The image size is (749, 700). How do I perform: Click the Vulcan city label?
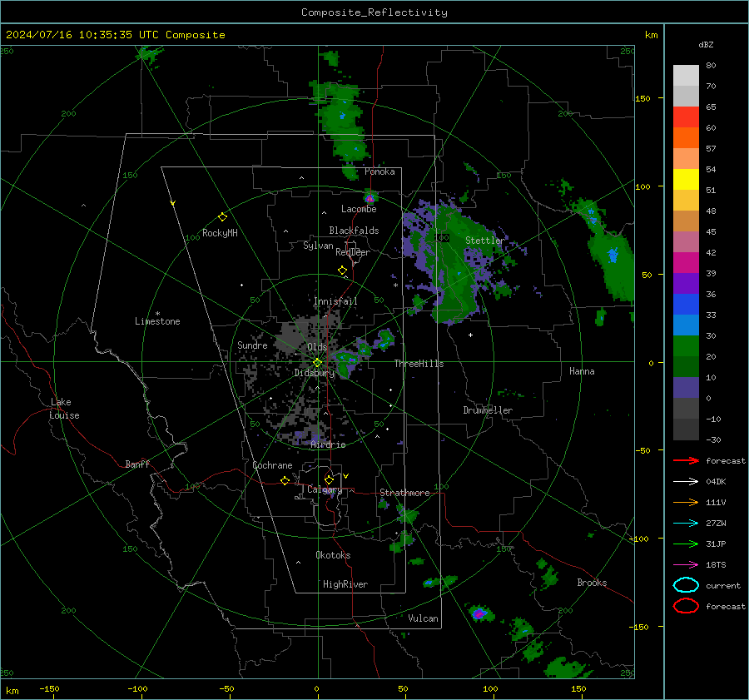coord(423,618)
